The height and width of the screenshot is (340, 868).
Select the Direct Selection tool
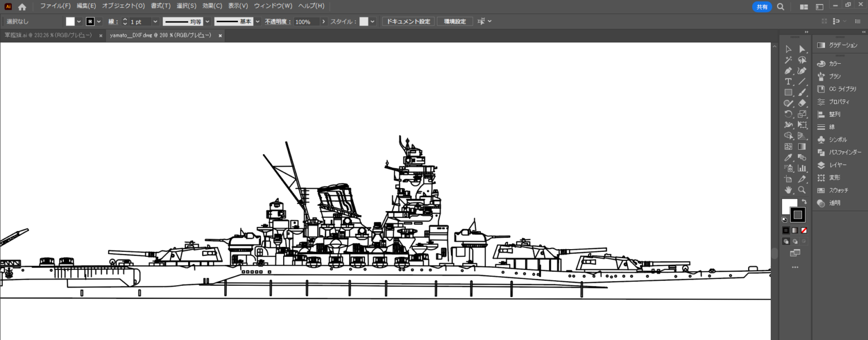pyautogui.click(x=801, y=49)
